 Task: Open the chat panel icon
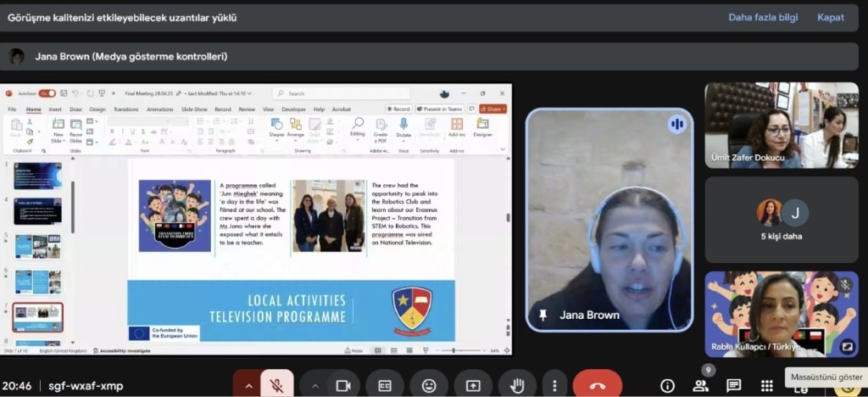coord(734,386)
